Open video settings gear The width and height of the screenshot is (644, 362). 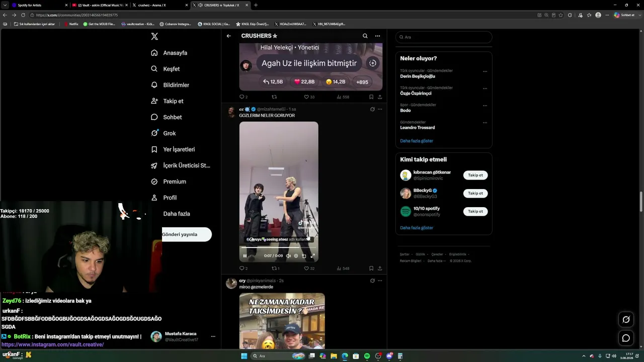pos(296,256)
